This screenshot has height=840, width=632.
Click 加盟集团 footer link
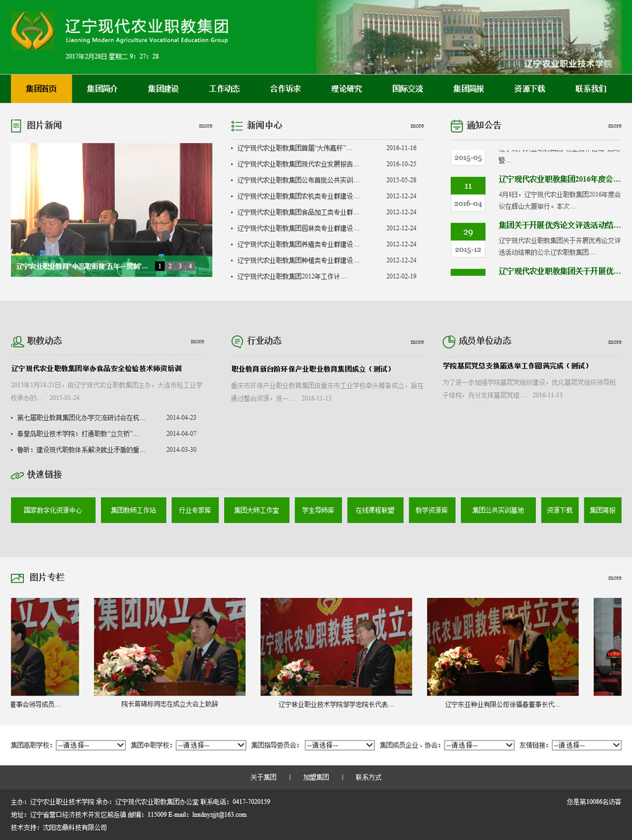coord(316,778)
